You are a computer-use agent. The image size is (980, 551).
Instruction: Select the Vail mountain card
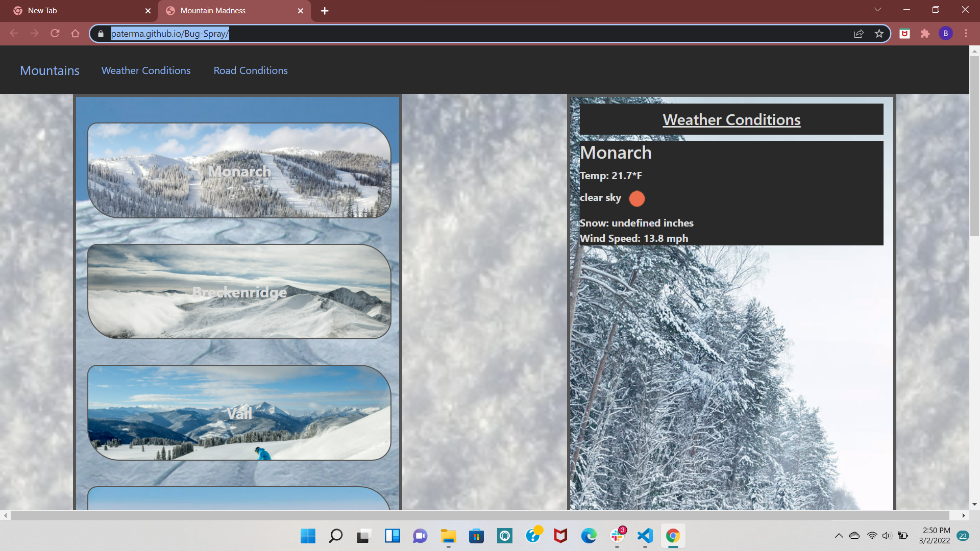pyautogui.click(x=239, y=412)
